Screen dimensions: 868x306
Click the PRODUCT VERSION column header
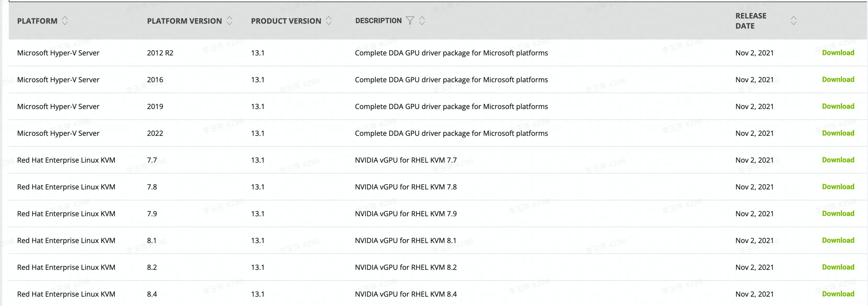tap(286, 21)
